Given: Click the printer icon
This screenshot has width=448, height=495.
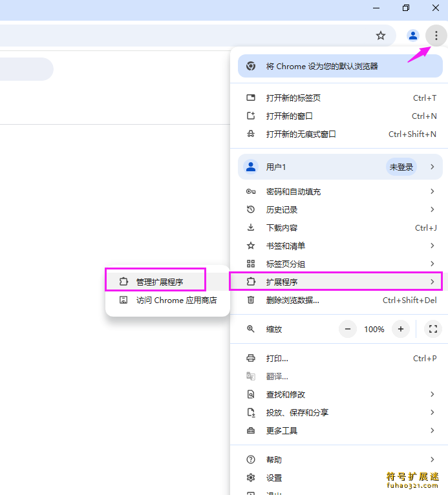Looking at the screenshot, I should coord(251,358).
